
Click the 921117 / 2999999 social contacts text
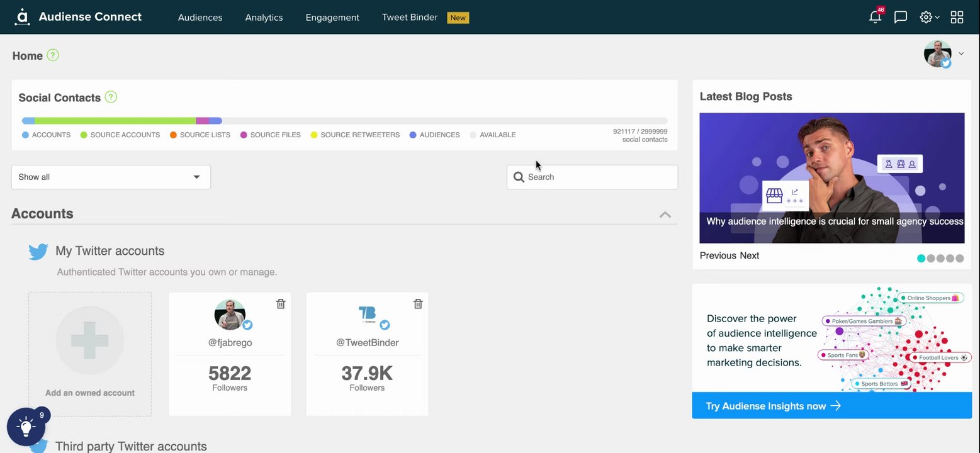640,135
